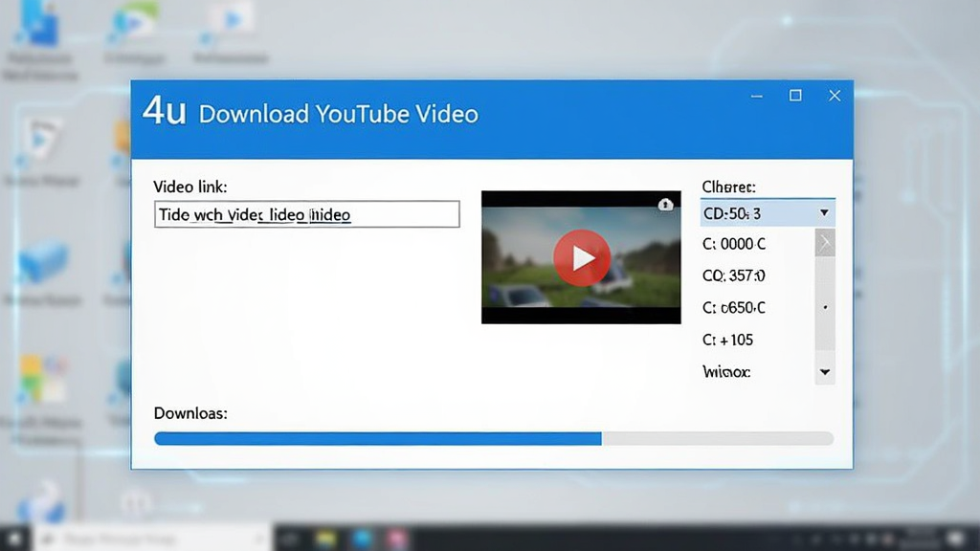Open the pink taskbar app icon
The width and height of the screenshot is (980, 551).
(397, 539)
